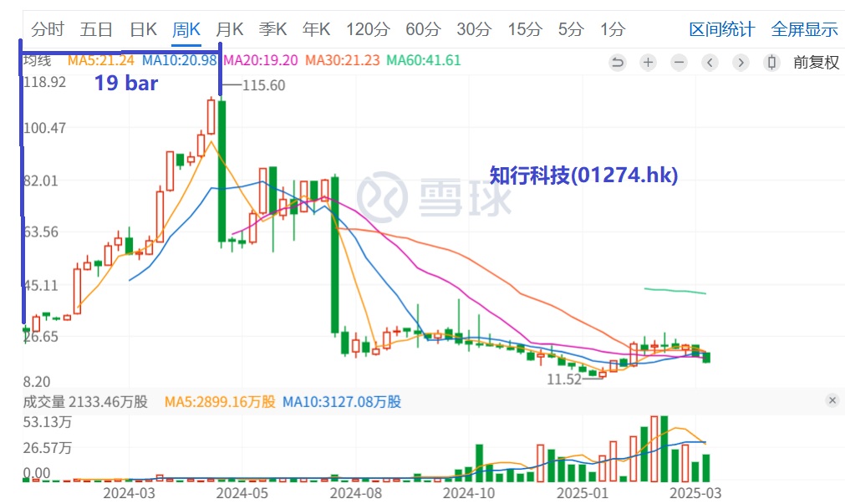
Task: Click the 8.20 price axis value
Action: click(37, 382)
